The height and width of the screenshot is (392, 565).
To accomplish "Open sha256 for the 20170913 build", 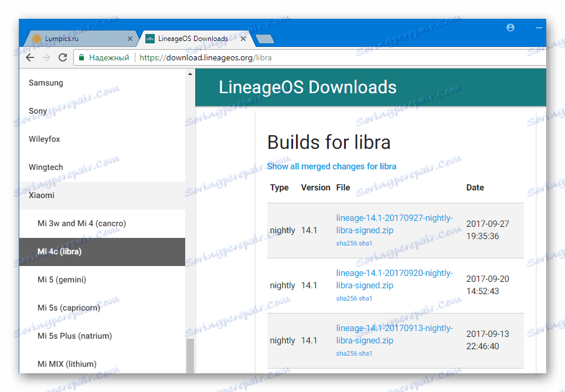I will tap(346, 354).
